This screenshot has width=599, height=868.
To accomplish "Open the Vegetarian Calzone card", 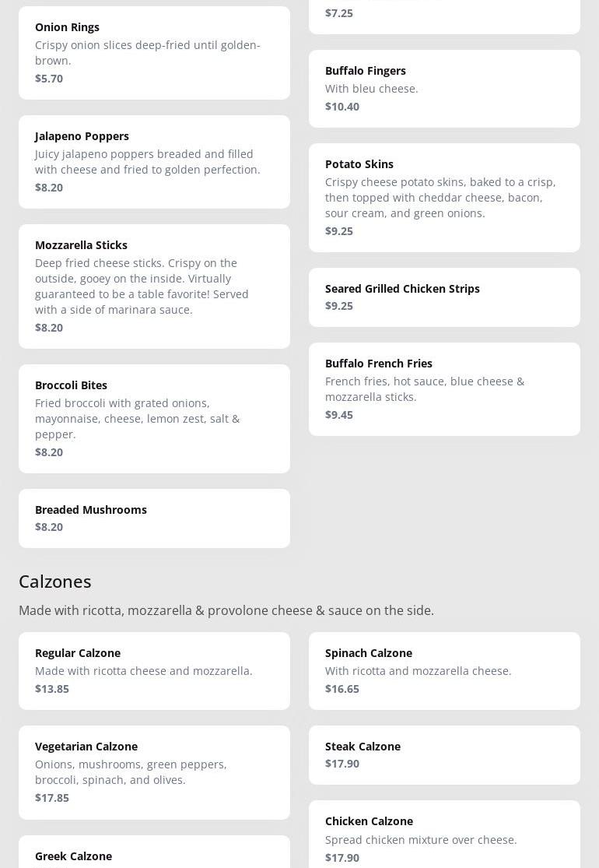I will click(154, 773).
